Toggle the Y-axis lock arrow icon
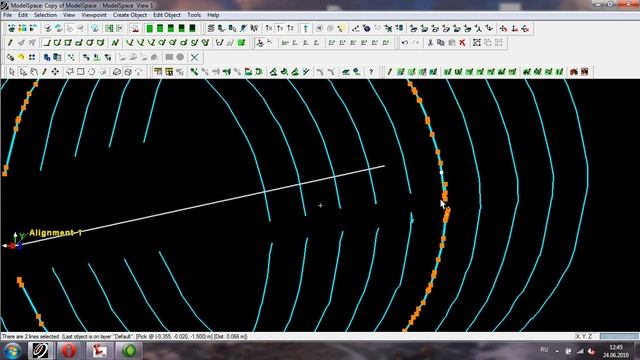640x360 pixels. (x=280, y=28)
